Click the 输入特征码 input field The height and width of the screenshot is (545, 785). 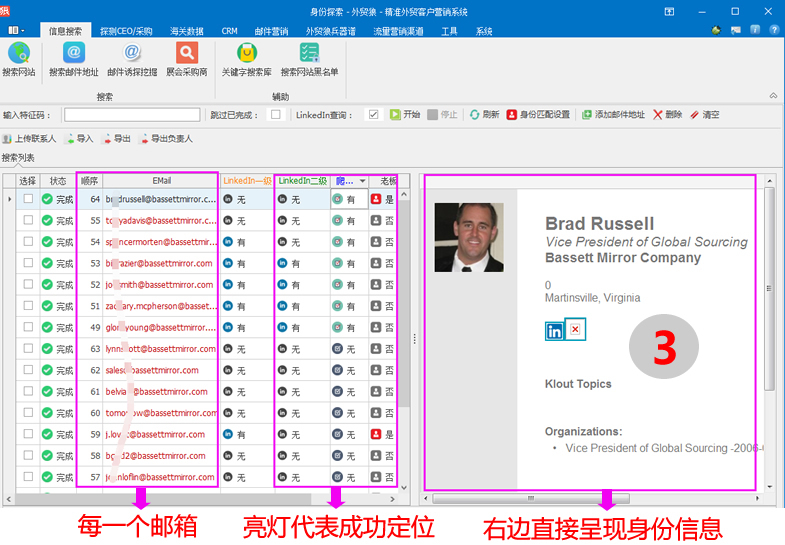coord(132,115)
